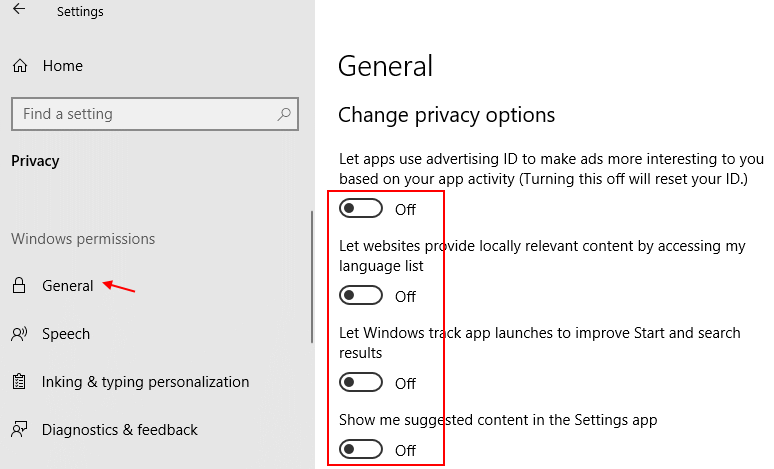Click the Speech icon in sidebar

point(19,334)
